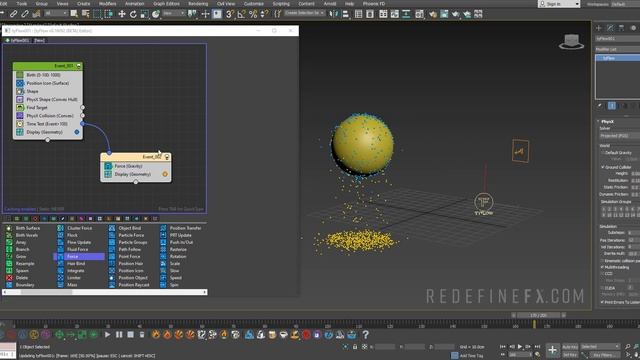Click the time slider handle
The width and height of the screenshot is (640, 360).
(x=538, y=316)
